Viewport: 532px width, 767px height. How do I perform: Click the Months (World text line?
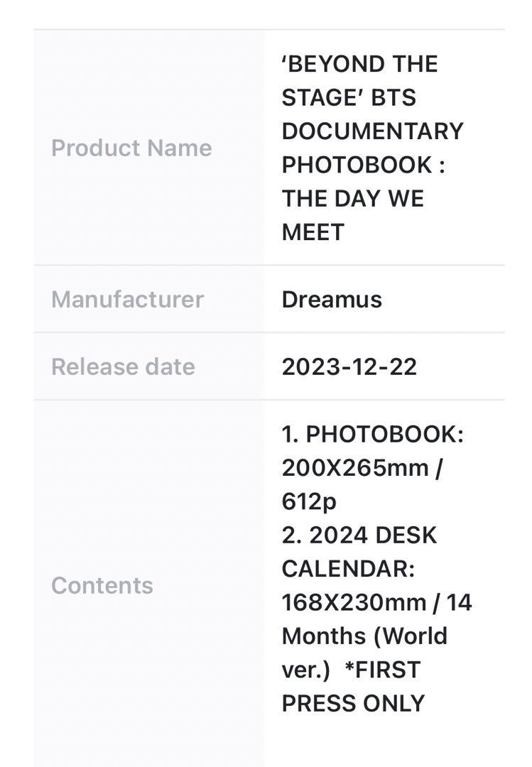pyautogui.click(x=364, y=636)
